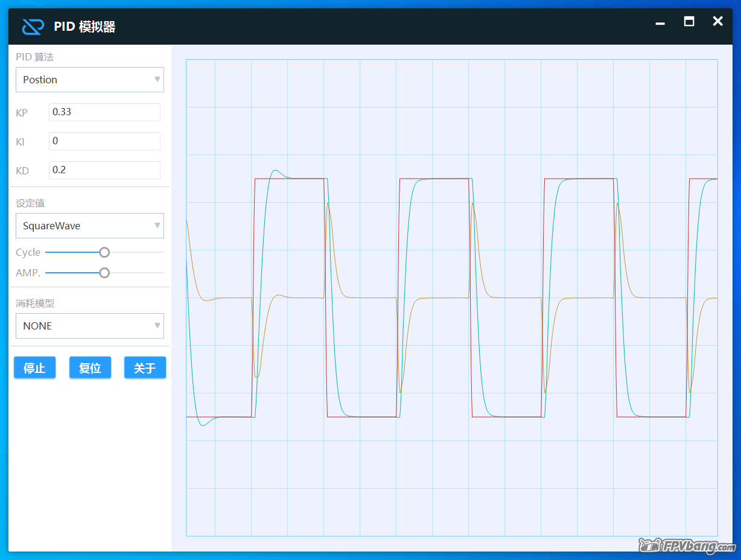The image size is (741, 560).
Task: Click the KP field containing 0.33
Action: coord(104,112)
